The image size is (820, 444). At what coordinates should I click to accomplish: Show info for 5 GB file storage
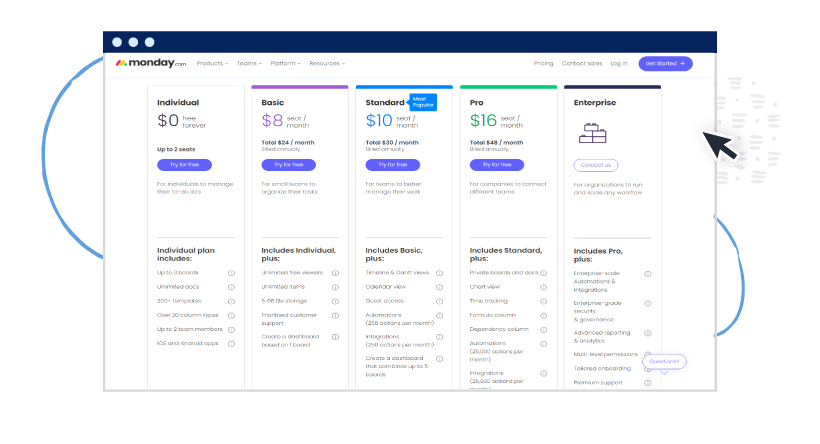(335, 301)
